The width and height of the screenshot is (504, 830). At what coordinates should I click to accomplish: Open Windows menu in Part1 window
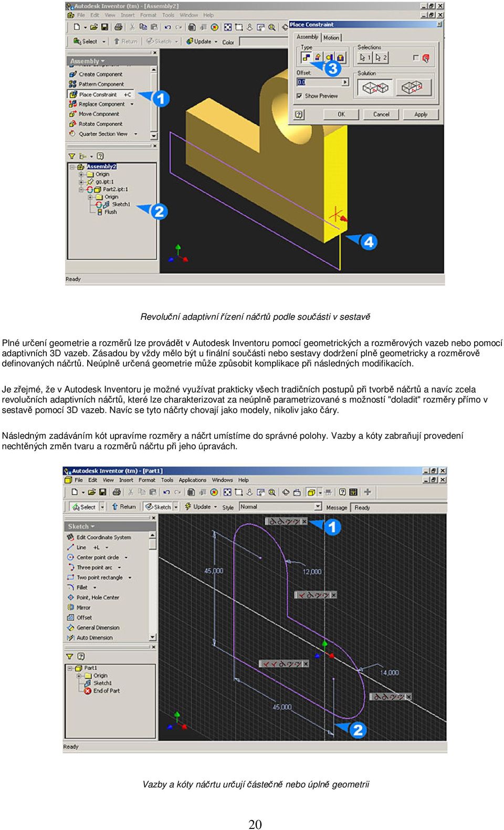222,480
